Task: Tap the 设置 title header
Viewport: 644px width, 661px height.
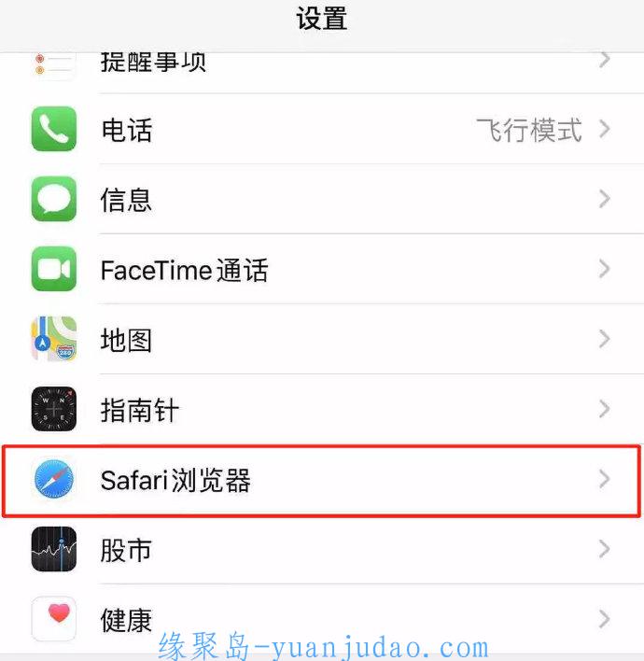Action: tap(322, 19)
